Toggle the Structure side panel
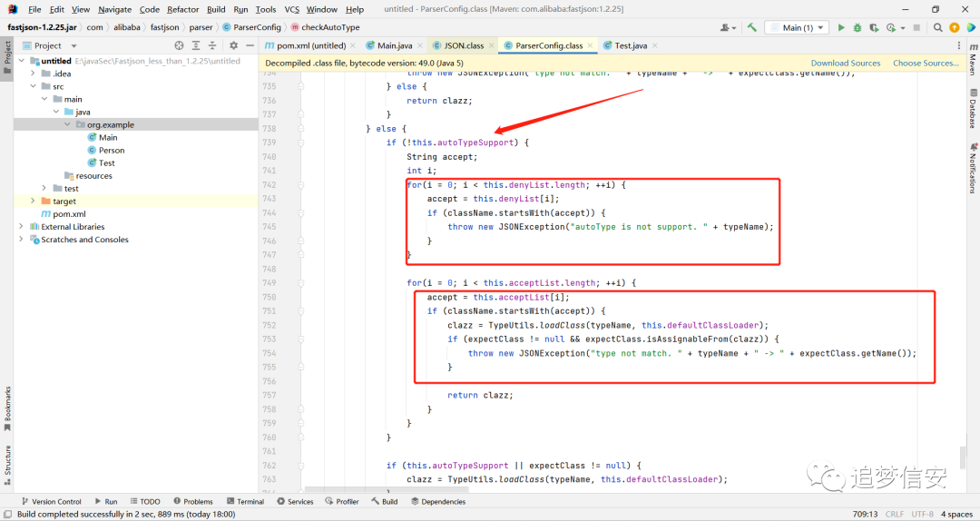 (x=7, y=465)
